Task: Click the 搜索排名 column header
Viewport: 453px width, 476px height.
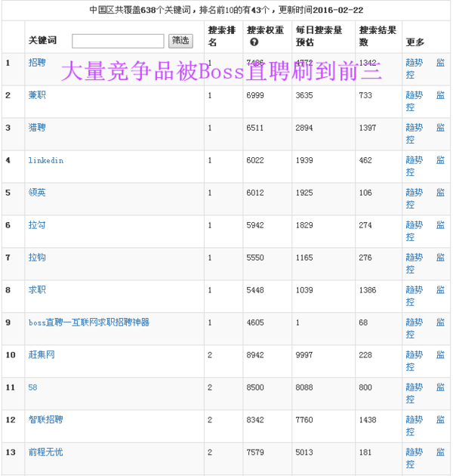Action: tap(222, 36)
